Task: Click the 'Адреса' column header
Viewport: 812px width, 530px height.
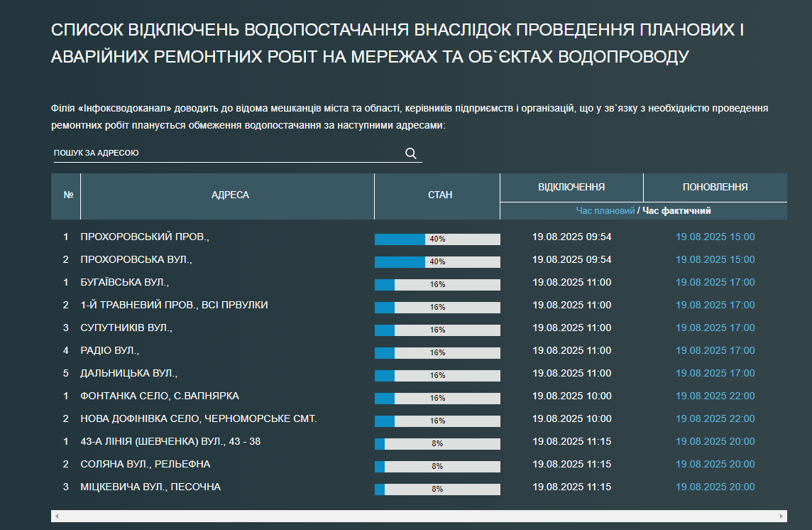Action: [230, 195]
